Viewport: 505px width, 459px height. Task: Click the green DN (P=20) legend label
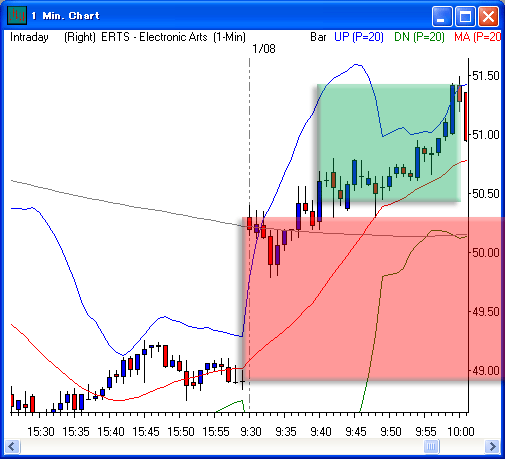click(x=419, y=37)
